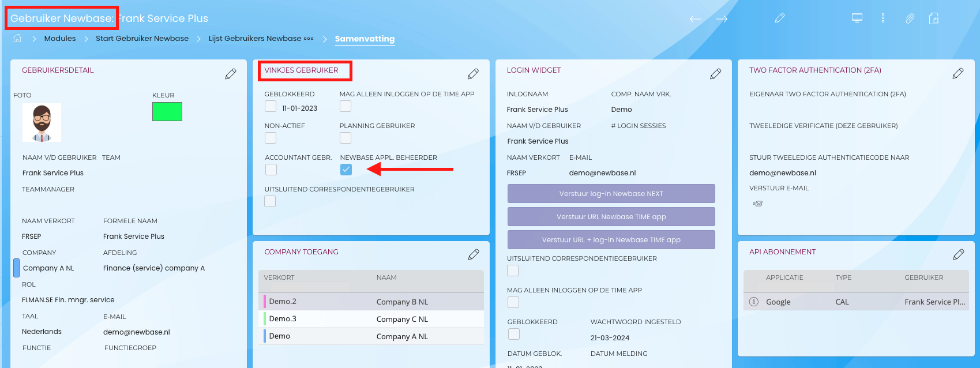This screenshot has width=980, height=368.
Task: Edit the Two Factor Authentication card
Action: tap(958, 74)
